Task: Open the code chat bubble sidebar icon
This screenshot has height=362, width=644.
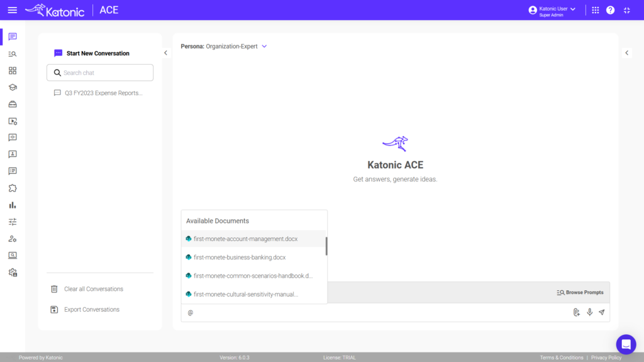Action: click(13, 137)
